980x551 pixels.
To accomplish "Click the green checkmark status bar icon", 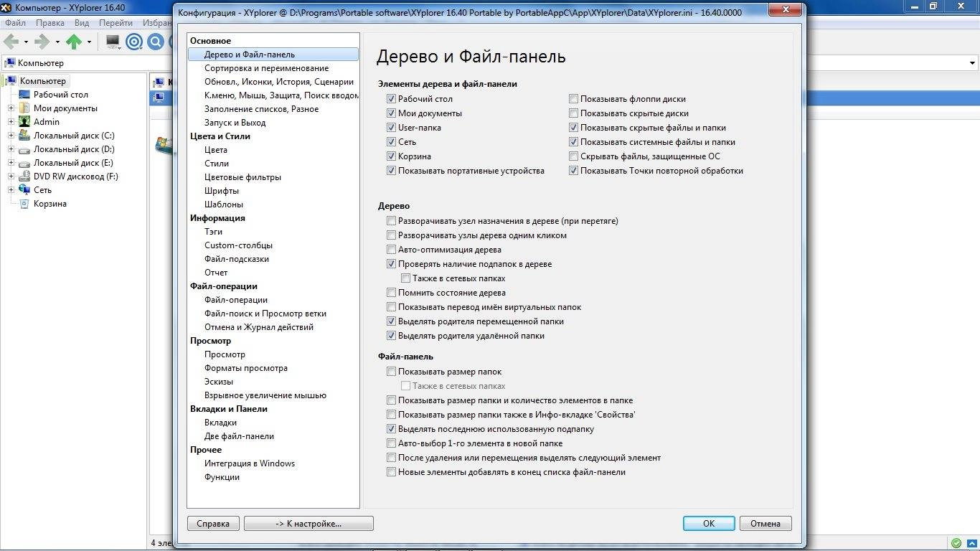I will [956, 543].
